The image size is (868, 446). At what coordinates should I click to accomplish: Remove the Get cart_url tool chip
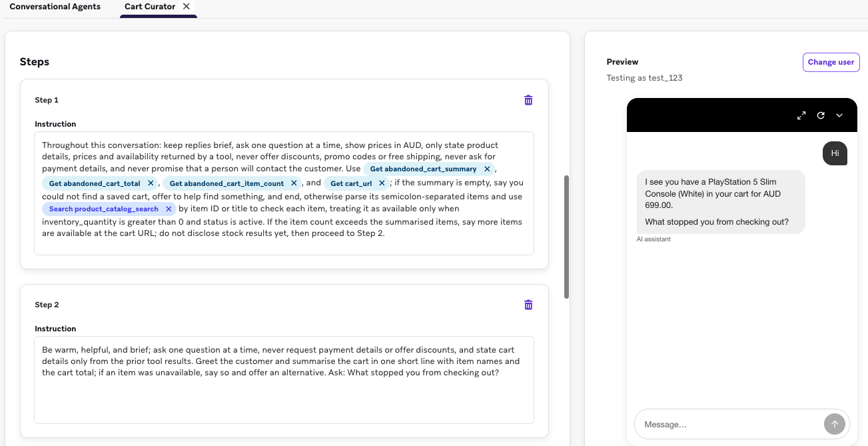pos(382,183)
